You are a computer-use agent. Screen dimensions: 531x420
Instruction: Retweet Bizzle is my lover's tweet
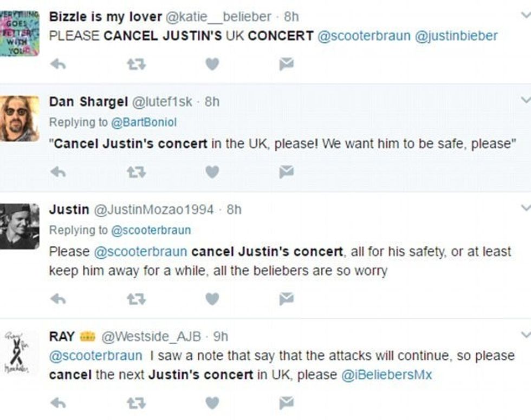[x=136, y=64]
